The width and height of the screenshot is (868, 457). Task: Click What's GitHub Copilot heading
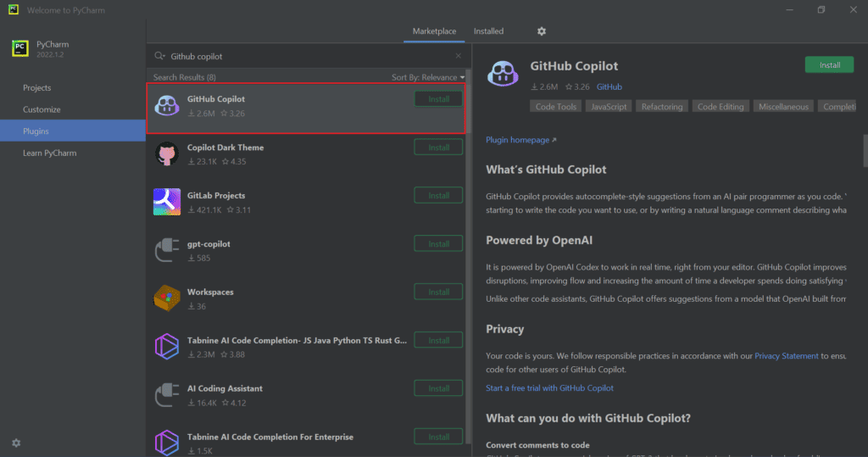546,170
